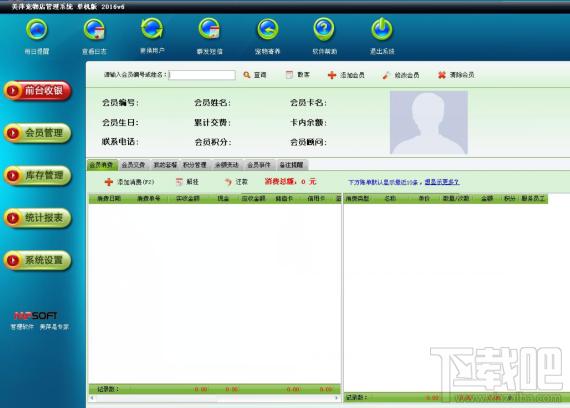
Task: Click add consumption (添加消费 F2) red plus
Action: [x=129, y=182]
